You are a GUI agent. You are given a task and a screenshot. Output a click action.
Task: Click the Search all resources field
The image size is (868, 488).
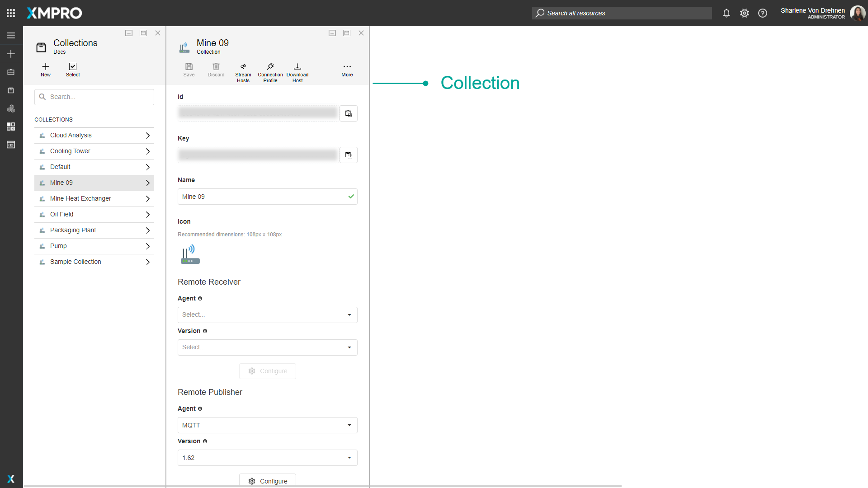click(x=621, y=13)
